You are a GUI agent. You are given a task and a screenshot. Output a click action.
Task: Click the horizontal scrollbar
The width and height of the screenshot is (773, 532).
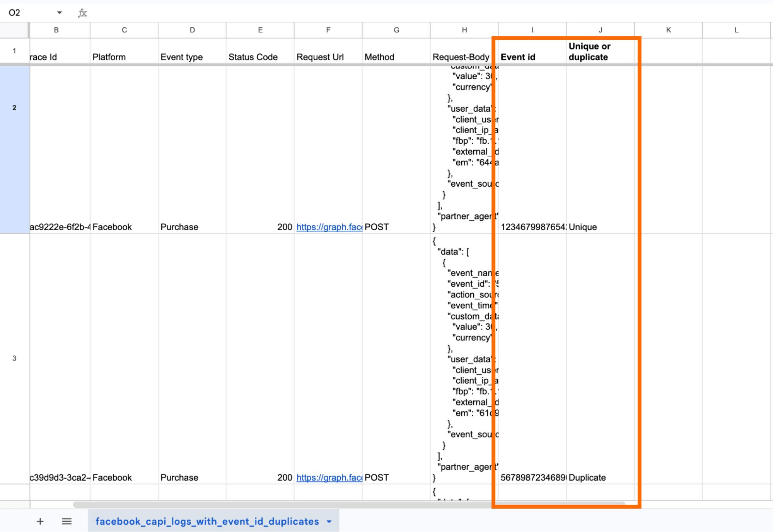coord(349,504)
